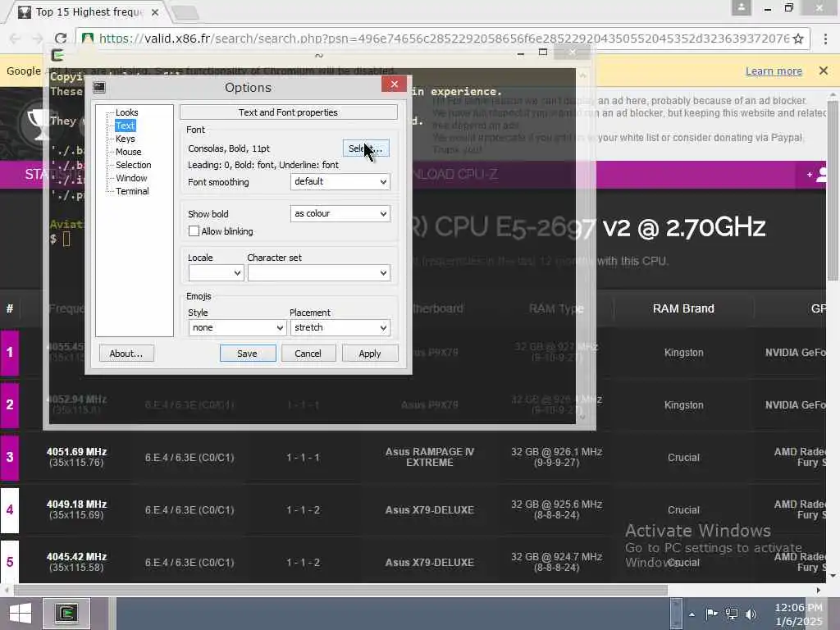Click Asus RAMPAGE IV EXTREME motherboard cell
This screenshot has width=840, height=630.
430,458
